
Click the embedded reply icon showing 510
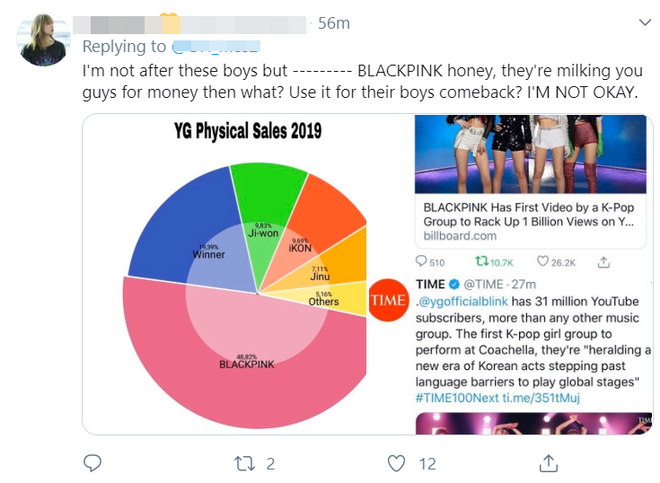pyautogui.click(x=421, y=262)
